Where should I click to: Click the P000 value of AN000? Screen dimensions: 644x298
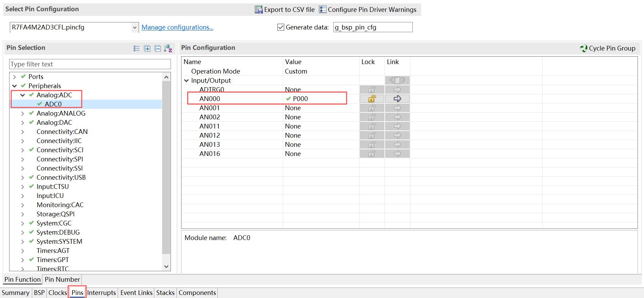click(300, 99)
